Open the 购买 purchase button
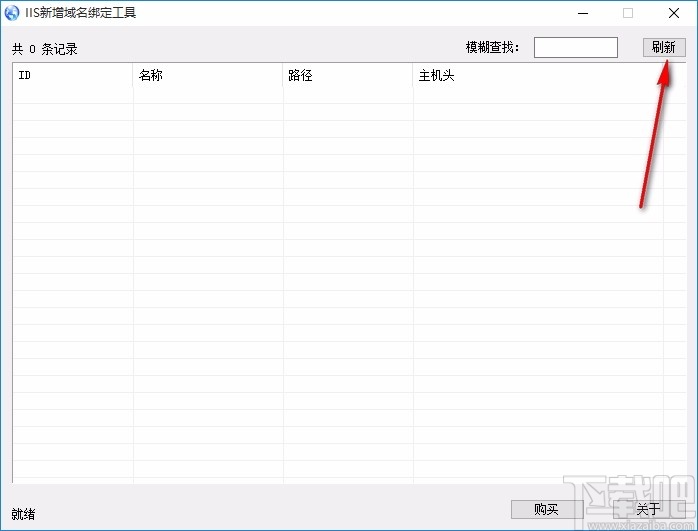 547,509
